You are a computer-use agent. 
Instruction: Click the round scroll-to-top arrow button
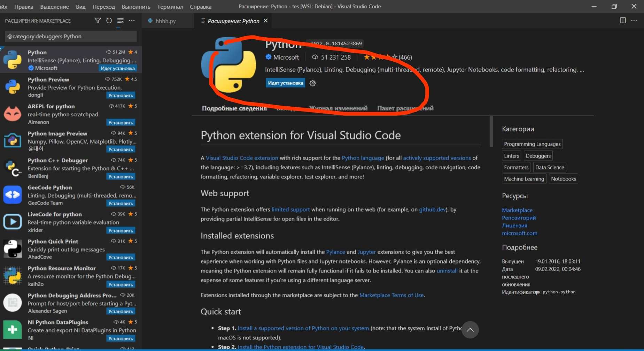[470, 330]
